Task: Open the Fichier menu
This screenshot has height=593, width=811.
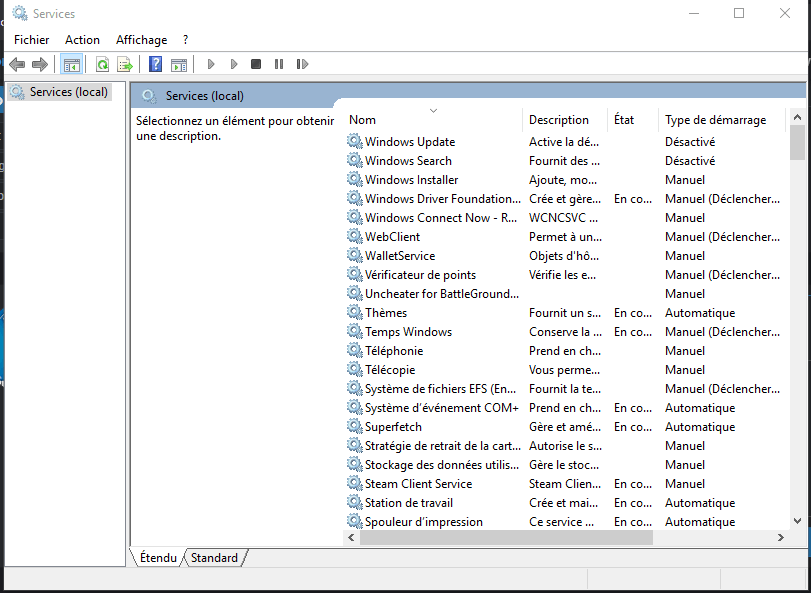Action: (32, 40)
